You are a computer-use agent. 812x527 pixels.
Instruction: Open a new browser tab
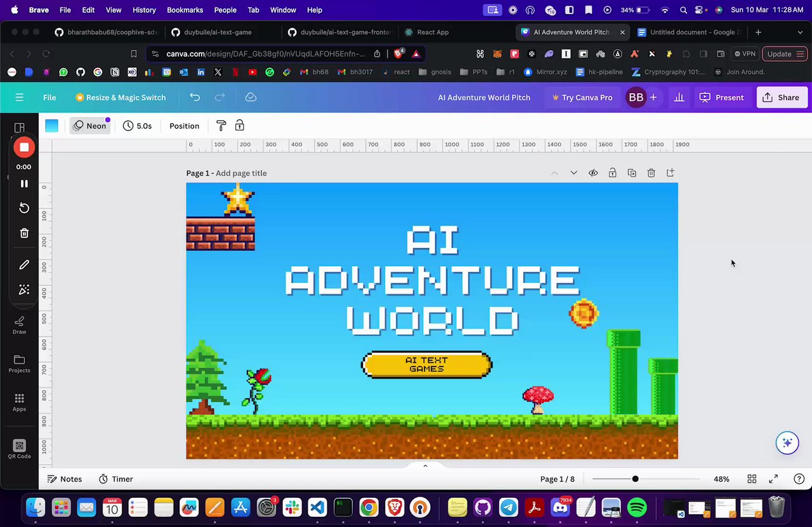(x=758, y=32)
